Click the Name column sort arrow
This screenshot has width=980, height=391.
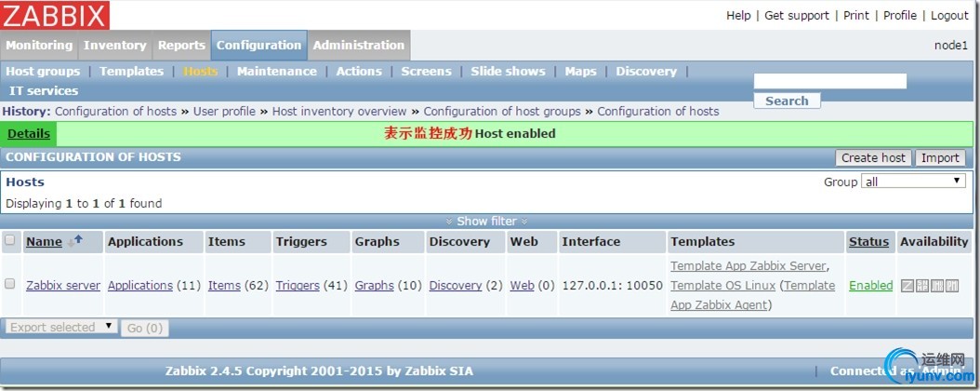click(74, 241)
